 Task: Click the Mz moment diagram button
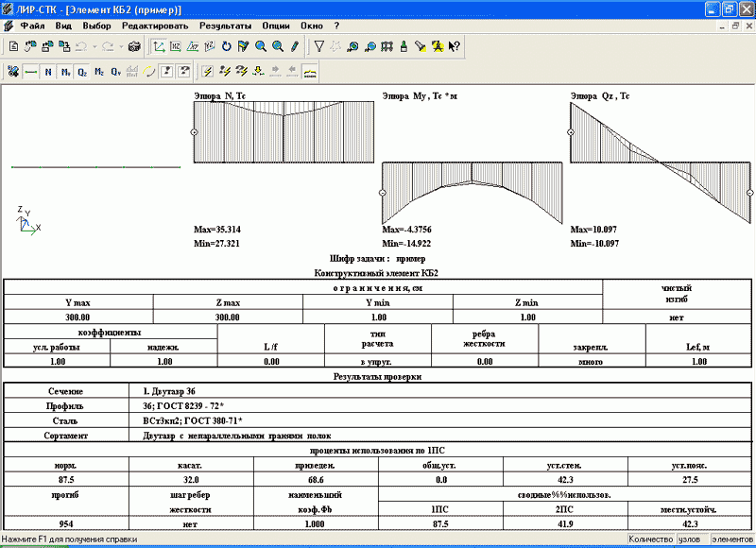click(99, 71)
